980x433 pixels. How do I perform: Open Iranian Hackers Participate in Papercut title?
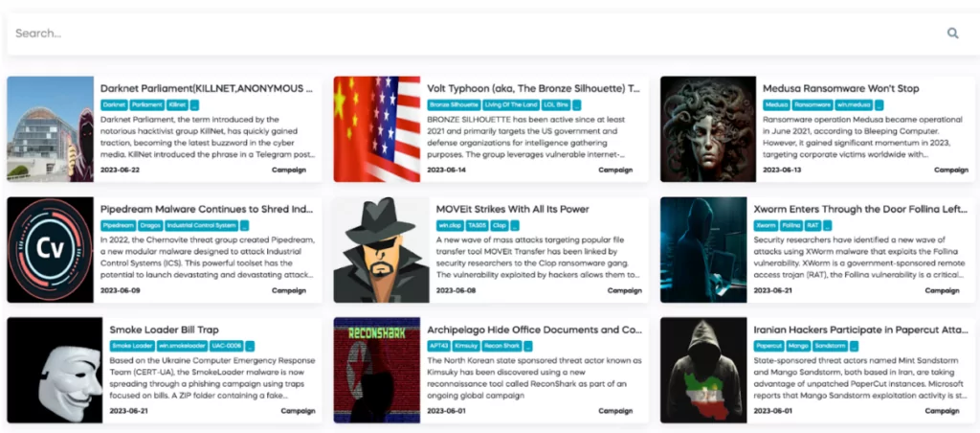click(860, 330)
